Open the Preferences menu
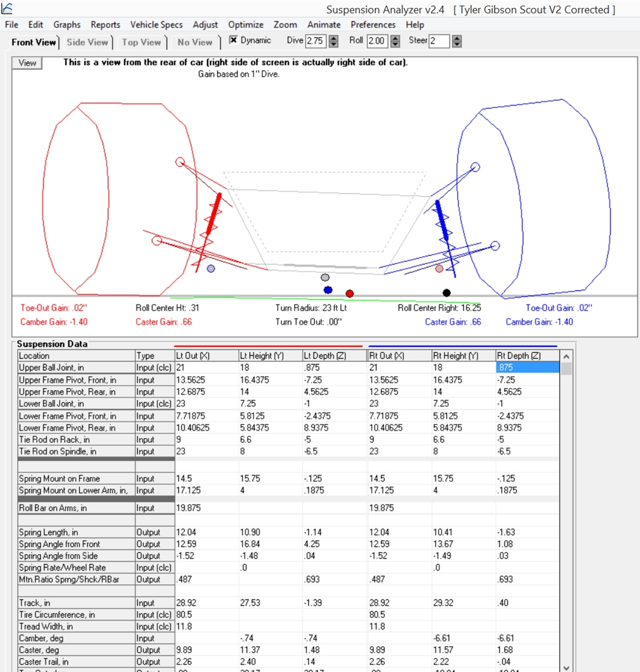The width and height of the screenshot is (640, 672). (x=373, y=25)
